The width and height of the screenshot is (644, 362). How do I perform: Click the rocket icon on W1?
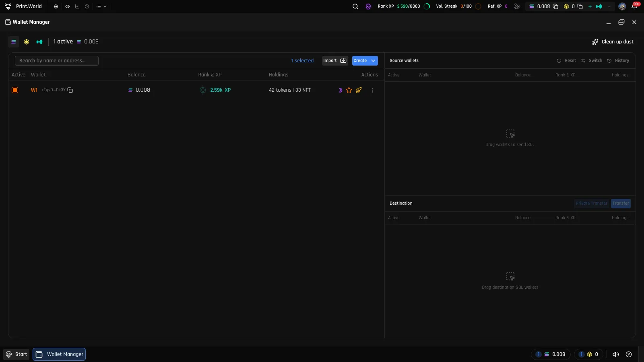(x=359, y=90)
